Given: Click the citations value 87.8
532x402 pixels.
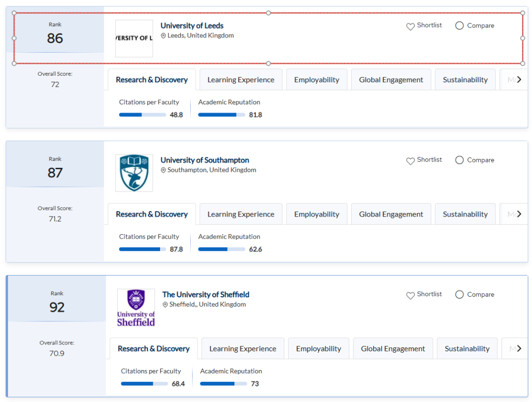Looking at the screenshot, I should coord(176,249).
